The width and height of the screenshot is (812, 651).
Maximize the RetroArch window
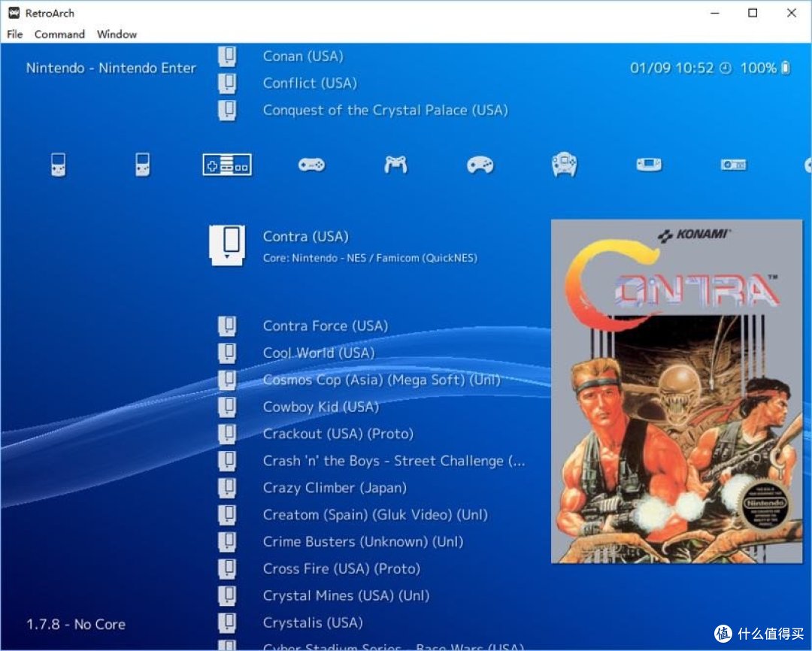[753, 13]
